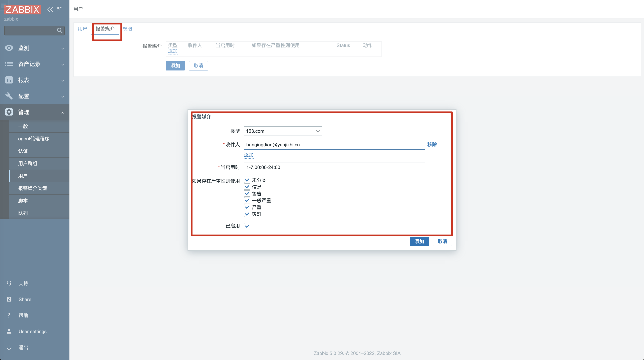The image size is (644, 360).
Task: Uncheck the 信息 severity checkbox
Action: [x=247, y=187]
